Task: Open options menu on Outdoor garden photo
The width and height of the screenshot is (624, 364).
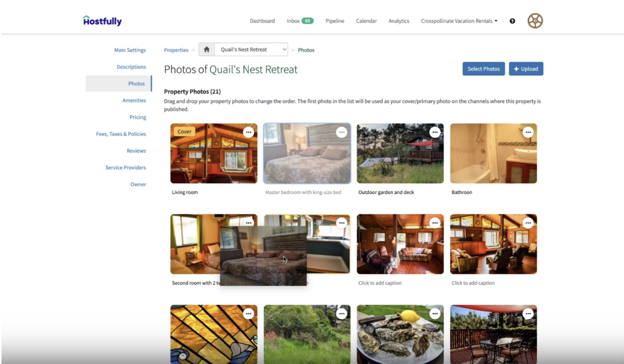Action: pos(435,132)
